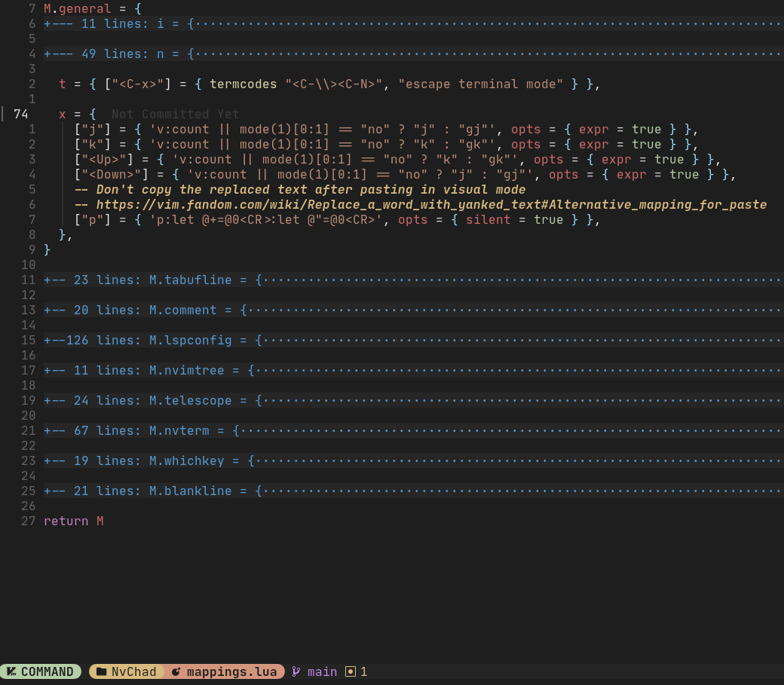Click the "Don't copy the replaced text" comment
Viewport: 784px width, 685px height.
[300, 189]
